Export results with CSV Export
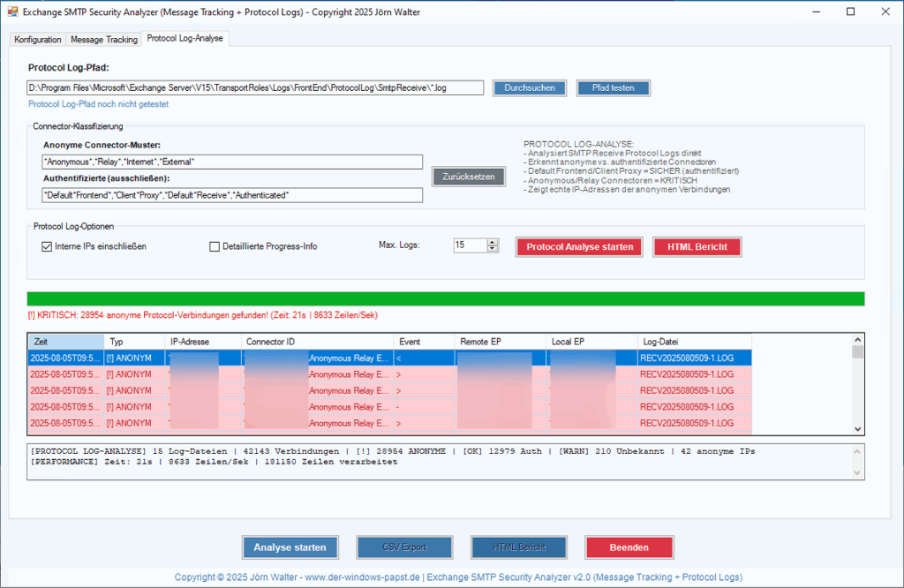Image resolution: width=904 pixels, height=588 pixels. [x=403, y=547]
